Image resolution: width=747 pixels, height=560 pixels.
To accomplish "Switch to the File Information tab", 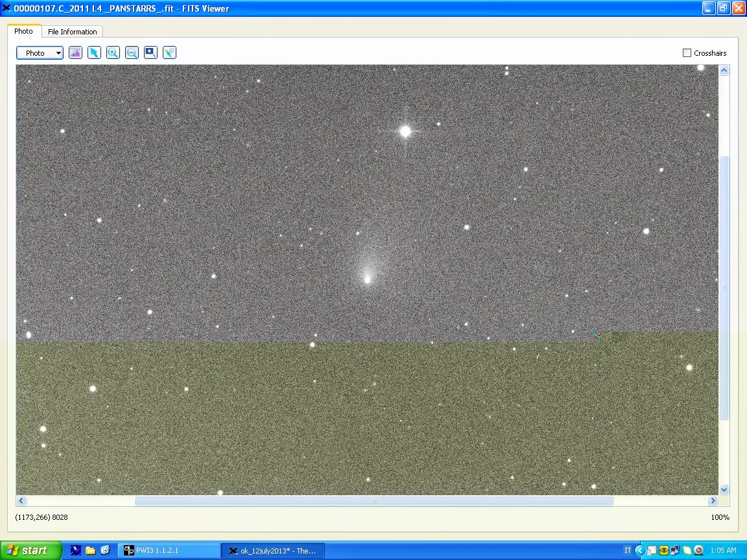I will pos(72,32).
